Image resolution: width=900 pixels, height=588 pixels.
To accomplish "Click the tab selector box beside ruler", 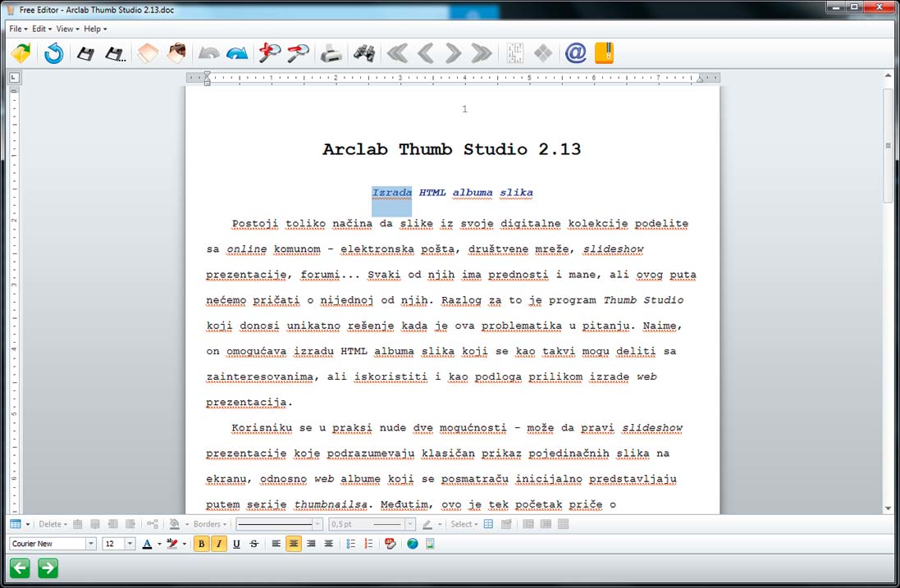I will 14,77.
